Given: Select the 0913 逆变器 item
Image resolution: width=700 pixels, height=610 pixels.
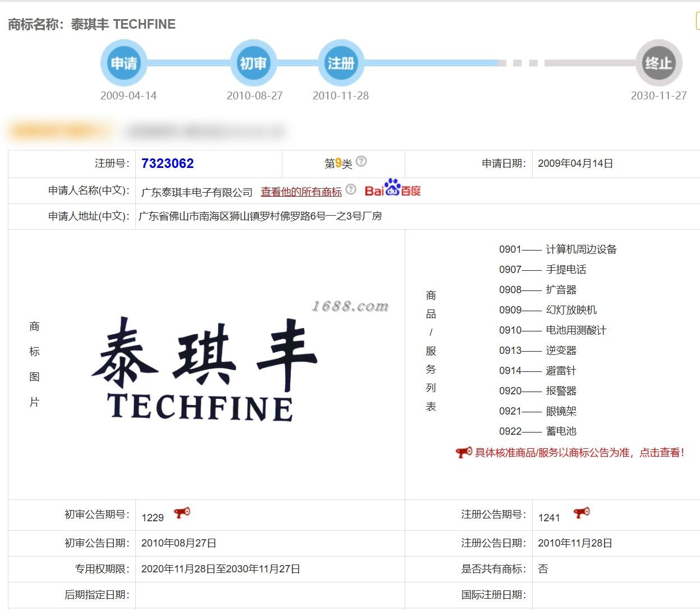Looking at the screenshot, I should (x=538, y=350).
